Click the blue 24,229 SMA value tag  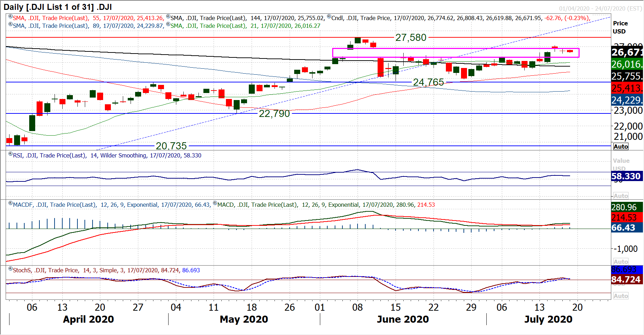point(627,100)
